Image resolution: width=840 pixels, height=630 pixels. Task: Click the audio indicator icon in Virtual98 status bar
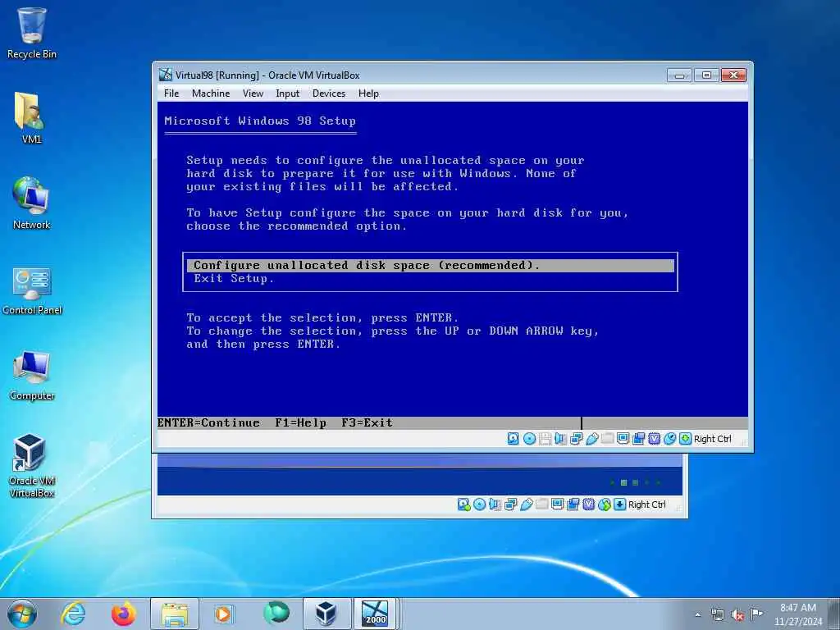click(x=560, y=439)
